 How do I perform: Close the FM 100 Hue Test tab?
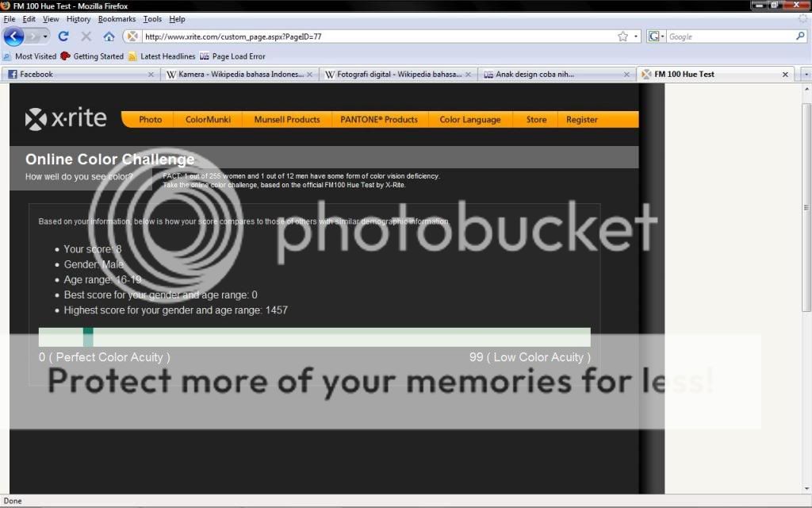pyautogui.click(x=785, y=75)
